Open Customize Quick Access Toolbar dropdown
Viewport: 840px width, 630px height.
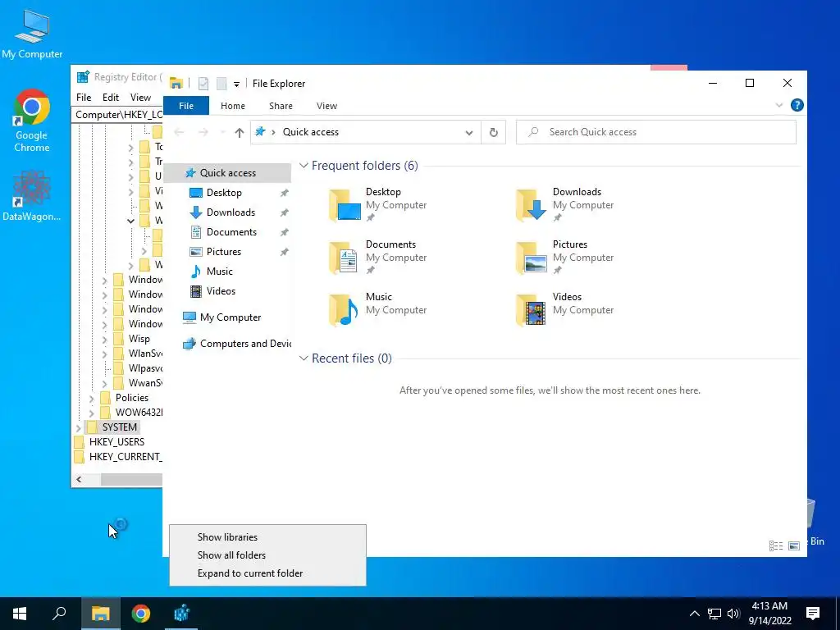236,84
